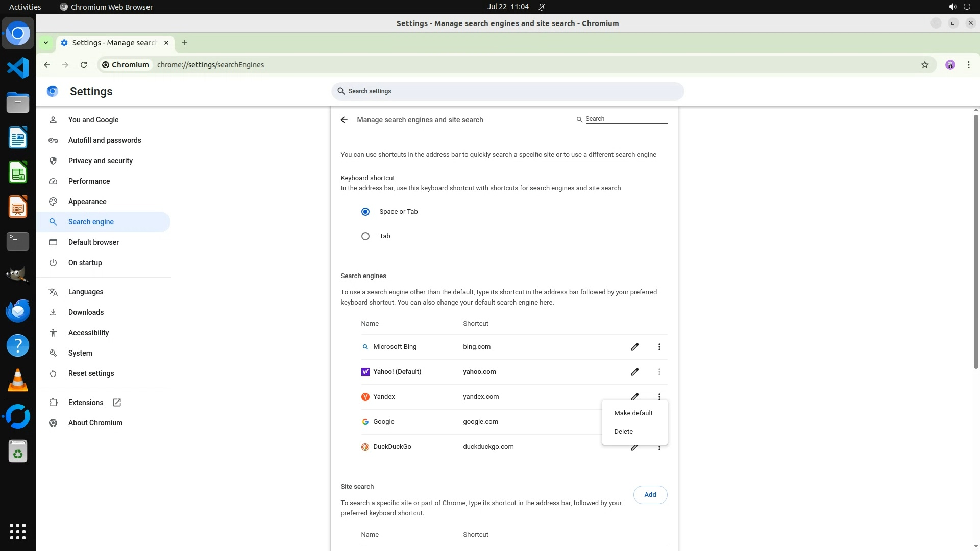The height and width of the screenshot is (551, 980).
Task: Choose Make default from the popup menu
Action: [x=633, y=413]
